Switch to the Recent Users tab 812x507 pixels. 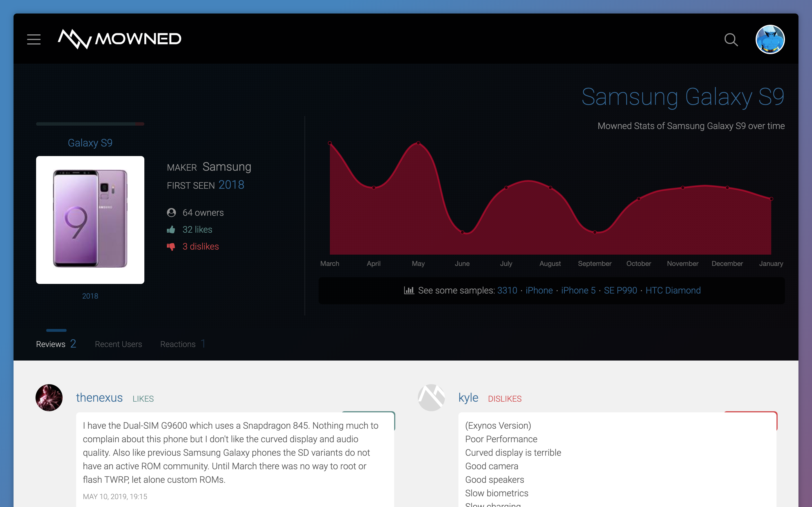[x=118, y=344]
